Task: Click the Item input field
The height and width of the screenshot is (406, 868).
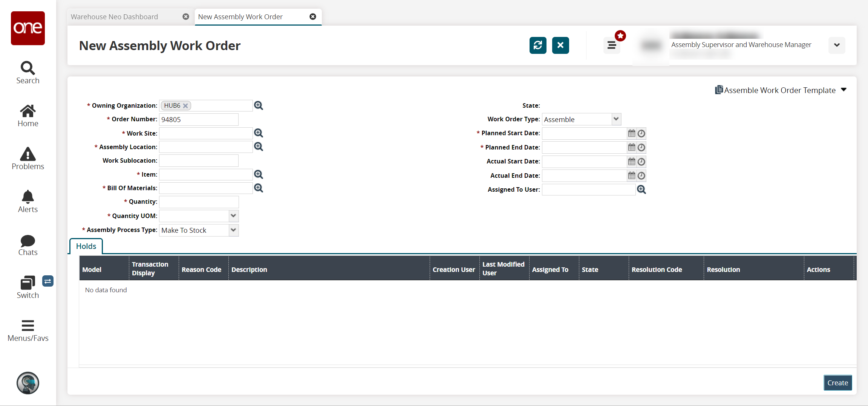Action: click(x=206, y=174)
